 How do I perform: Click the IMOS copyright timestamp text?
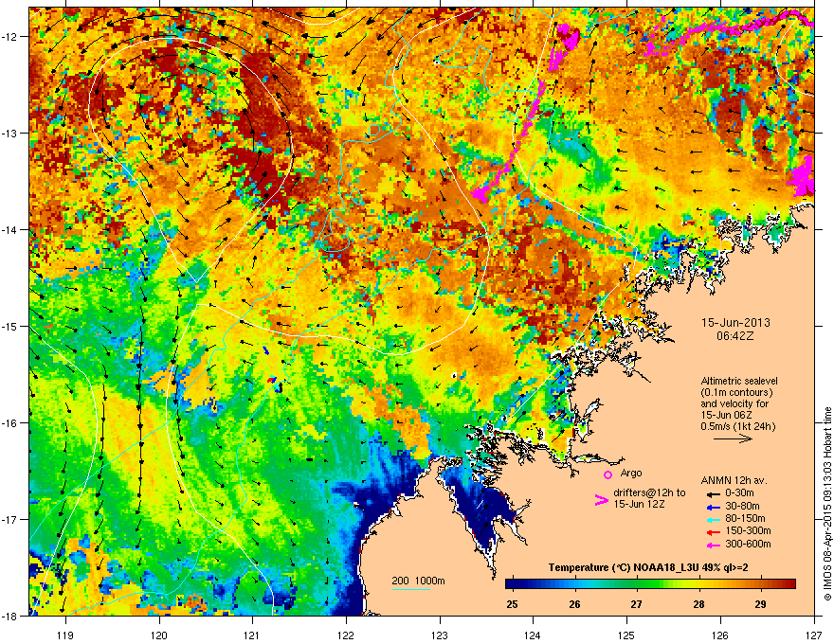pos(827,504)
